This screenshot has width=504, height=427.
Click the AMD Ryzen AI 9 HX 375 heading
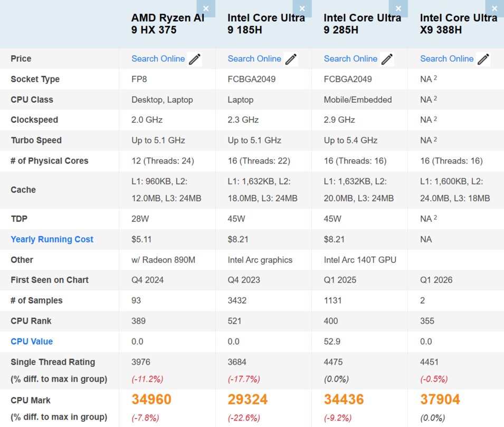pyautogui.click(x=167, y=24)
